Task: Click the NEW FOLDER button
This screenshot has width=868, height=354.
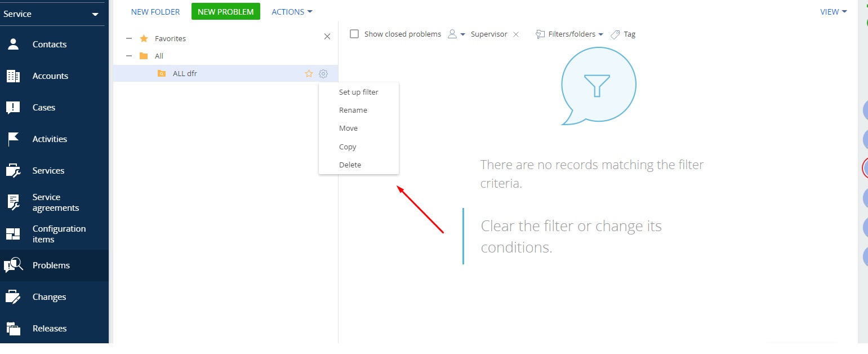Action: click(x=155, y=12)
